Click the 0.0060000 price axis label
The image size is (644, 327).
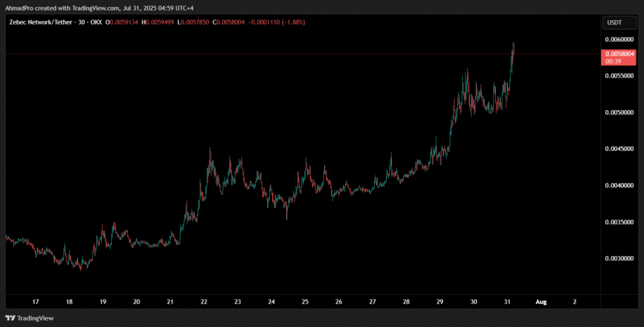point(619,40)
